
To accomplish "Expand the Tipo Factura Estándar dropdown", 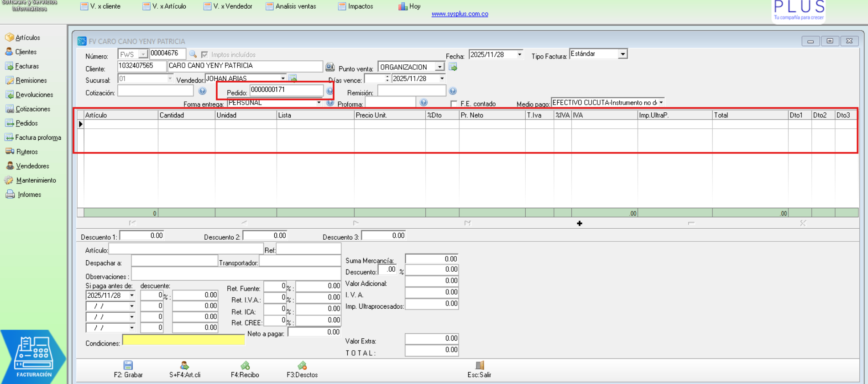I will 622,54.
